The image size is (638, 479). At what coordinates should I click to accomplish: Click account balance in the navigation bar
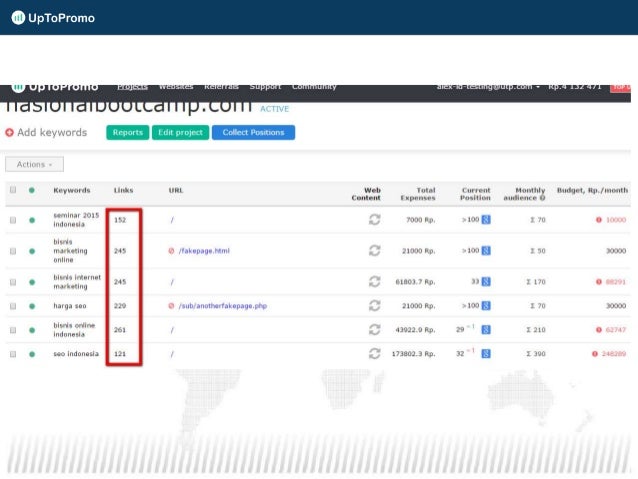click(x=575, y=87)
